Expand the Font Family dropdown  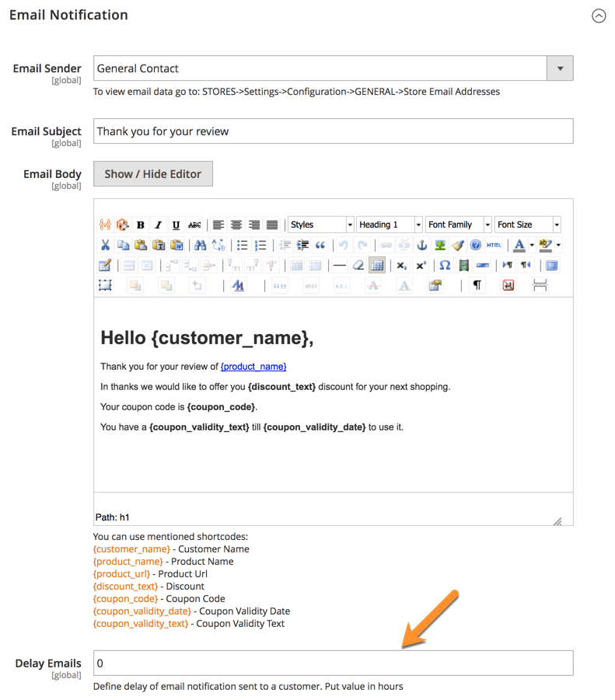(459, 225)
